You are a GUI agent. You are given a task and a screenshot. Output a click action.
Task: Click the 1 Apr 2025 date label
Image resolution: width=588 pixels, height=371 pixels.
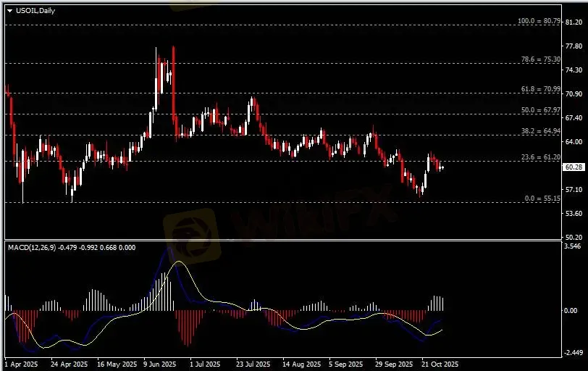click(x=21, y=364)
